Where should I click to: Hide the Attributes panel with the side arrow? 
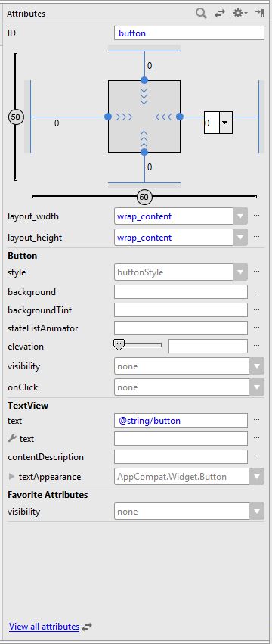259,13
